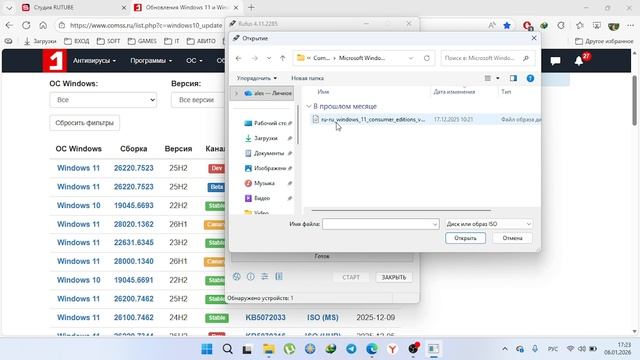Open Rufus log icon
Image resolution: width=640 pixels, height=360 pixels.
[279, 277]
